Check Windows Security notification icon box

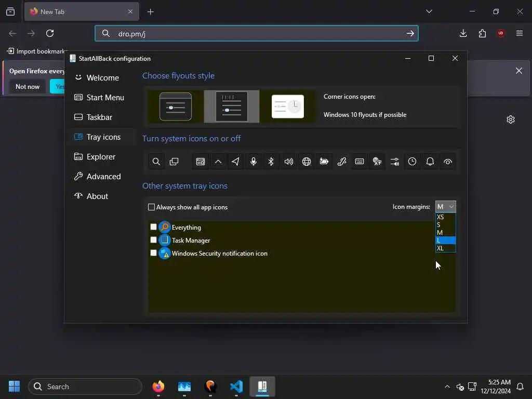click(153, 253)
